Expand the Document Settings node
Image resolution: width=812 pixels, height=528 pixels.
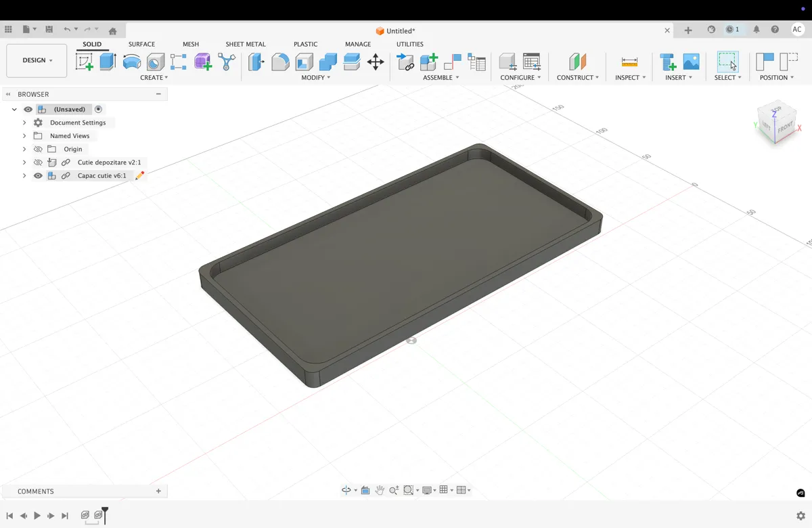point(24,123)
